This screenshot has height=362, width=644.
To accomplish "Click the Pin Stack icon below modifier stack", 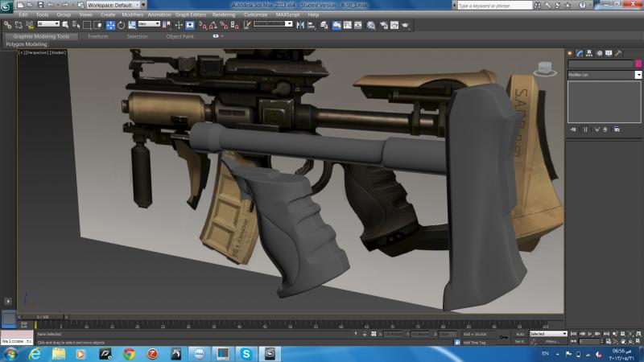I will (x=573, y=130).
